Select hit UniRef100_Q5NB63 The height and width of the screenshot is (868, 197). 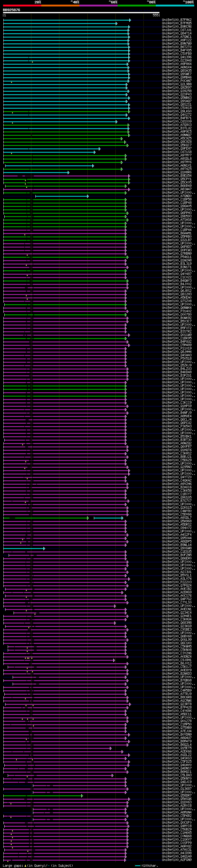pos(177,98)
